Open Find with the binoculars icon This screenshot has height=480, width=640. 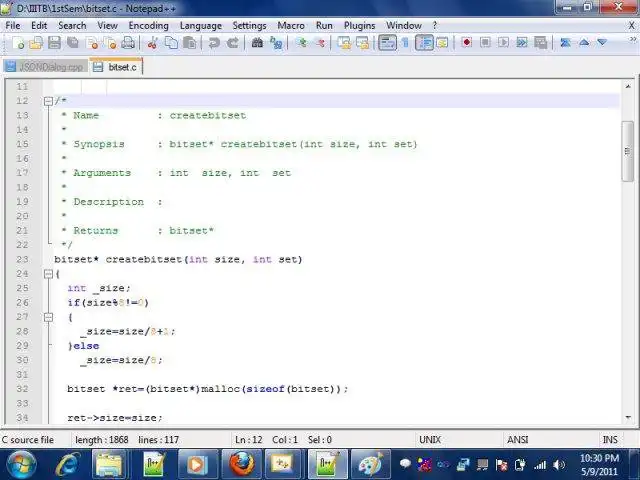point(257,42)
